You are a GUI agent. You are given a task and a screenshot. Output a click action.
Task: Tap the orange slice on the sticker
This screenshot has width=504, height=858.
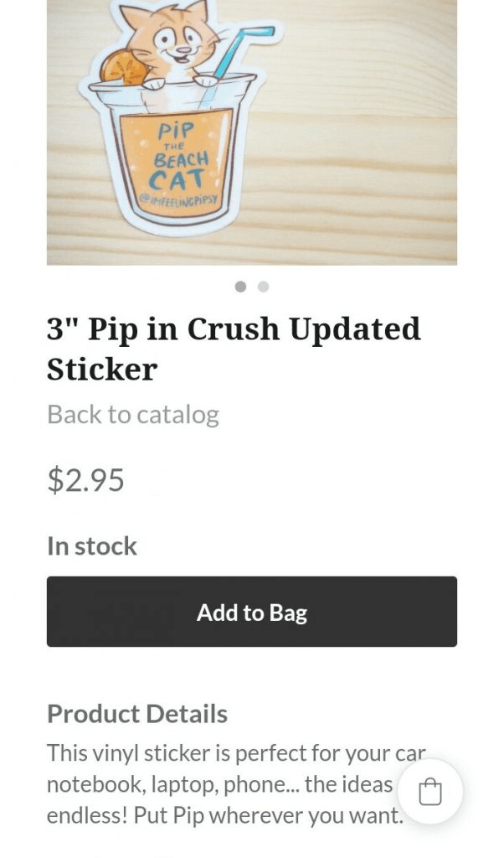click(123, 69)
